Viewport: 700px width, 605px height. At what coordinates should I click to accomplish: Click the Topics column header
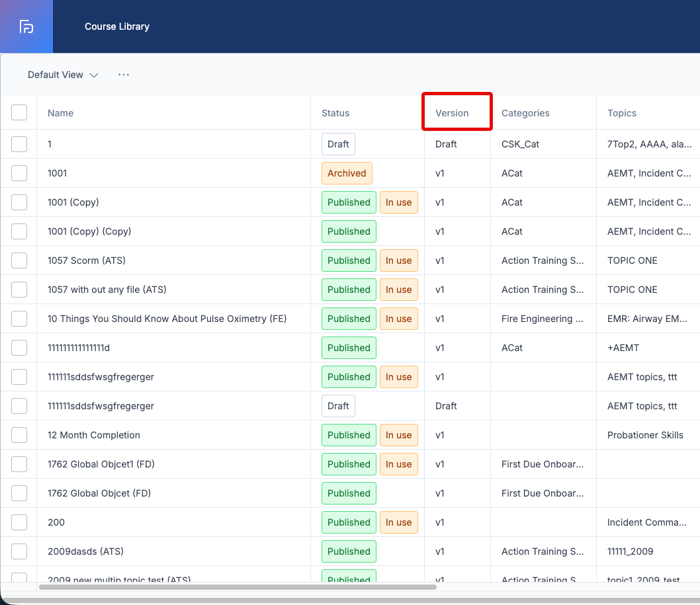[x=621, y=113]
